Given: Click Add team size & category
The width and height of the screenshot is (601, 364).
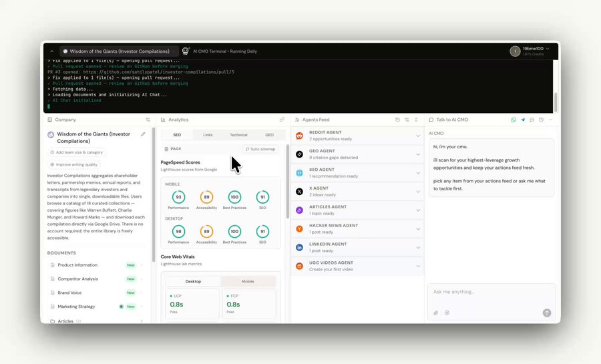Looking at the screenshot, I should point(77,152).
